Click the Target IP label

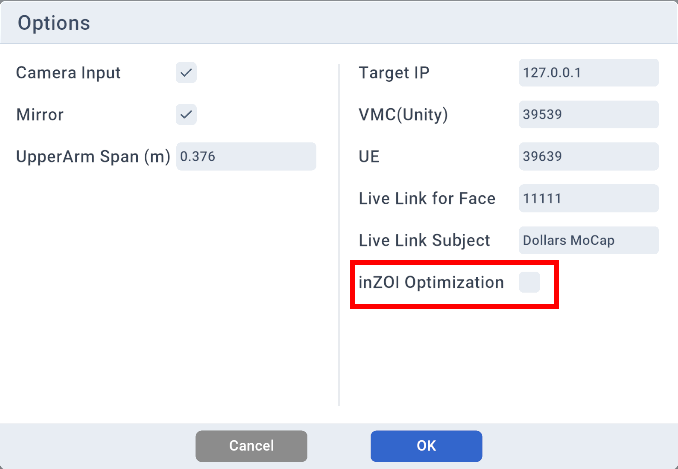click(394, 73)
